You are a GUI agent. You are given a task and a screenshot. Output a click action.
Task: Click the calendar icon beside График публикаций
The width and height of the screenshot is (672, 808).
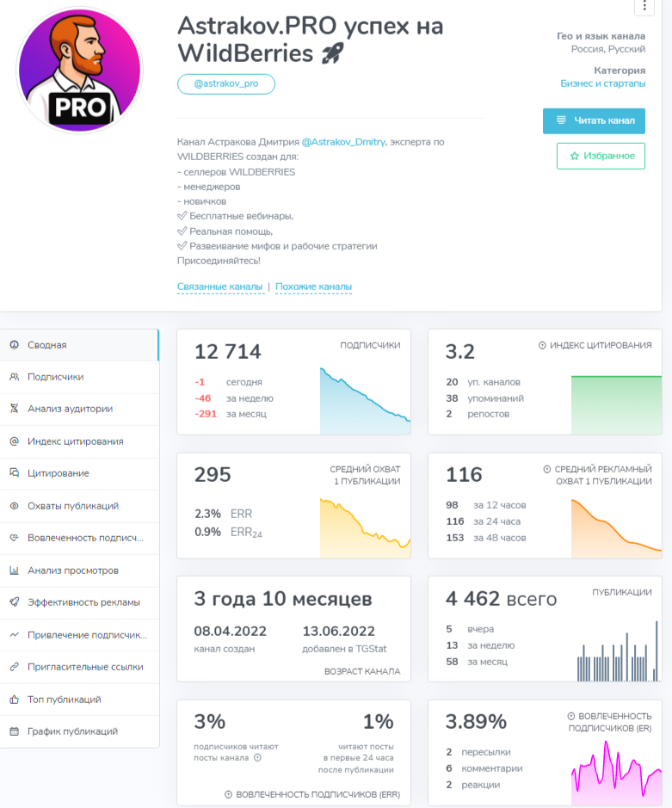tap(15, 731)
